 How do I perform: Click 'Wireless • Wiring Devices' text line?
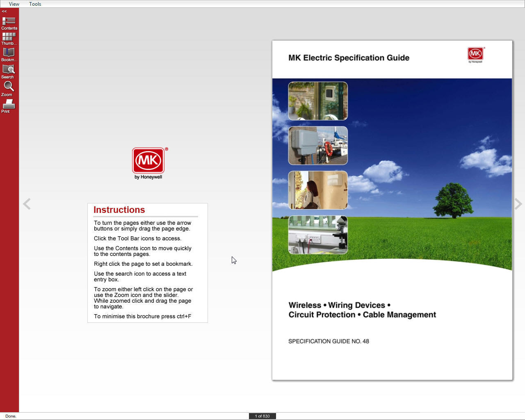pyautogui.click(x=340, y=305)
